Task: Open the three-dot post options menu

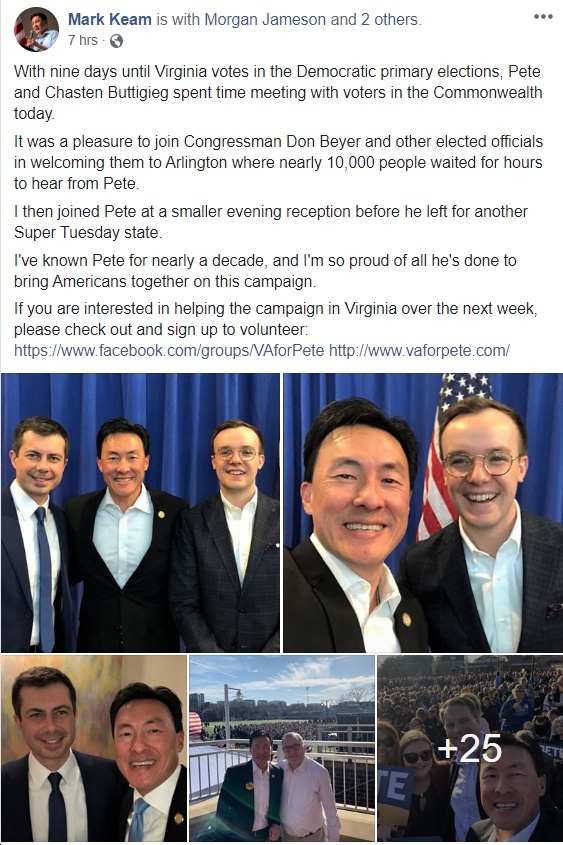Action: pyautogui.click(x=543, y=17)
